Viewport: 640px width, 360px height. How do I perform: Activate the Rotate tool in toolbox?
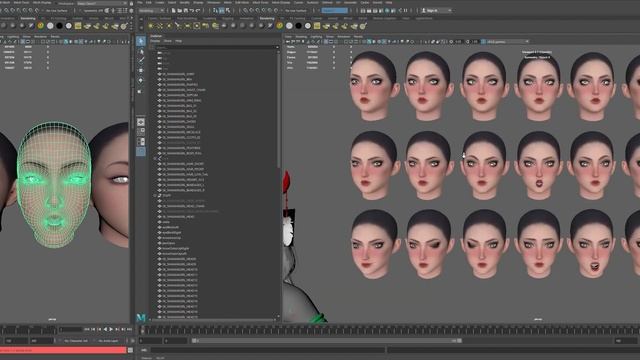coord(141,80)
